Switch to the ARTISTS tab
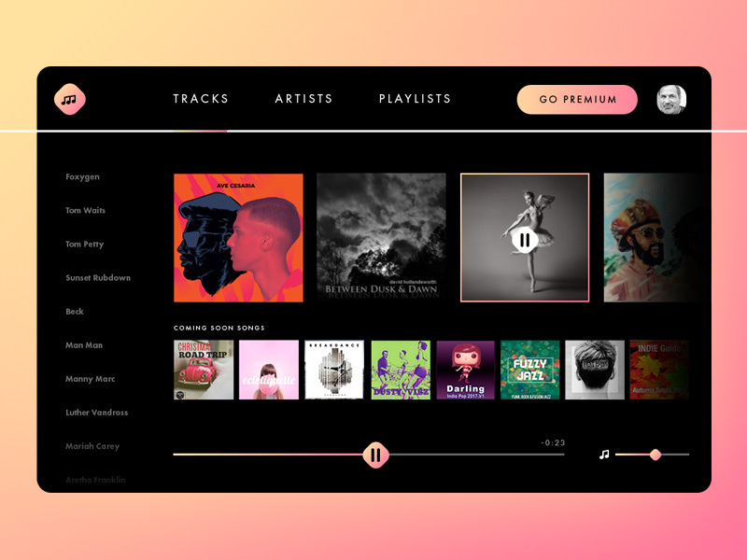Screen dimensions: 747x560 304,99
